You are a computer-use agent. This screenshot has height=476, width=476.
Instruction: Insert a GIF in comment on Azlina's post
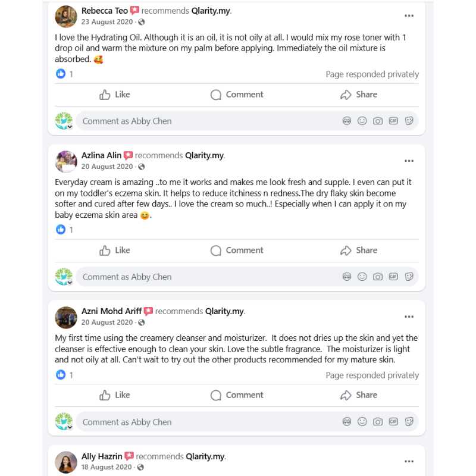393,277
